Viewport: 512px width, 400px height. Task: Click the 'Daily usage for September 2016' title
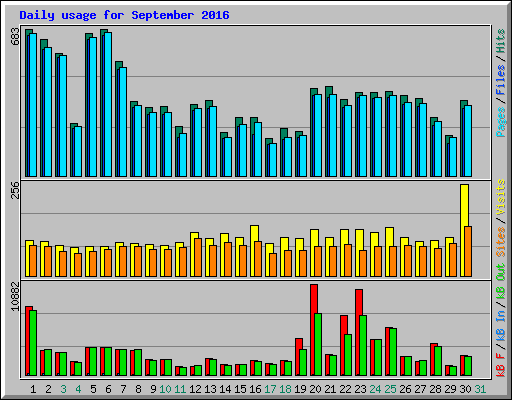[x=124, y=15]
